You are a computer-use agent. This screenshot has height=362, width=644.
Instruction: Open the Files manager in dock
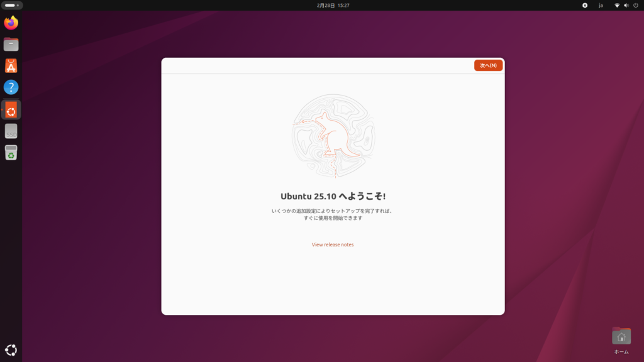tap(11, 45)
